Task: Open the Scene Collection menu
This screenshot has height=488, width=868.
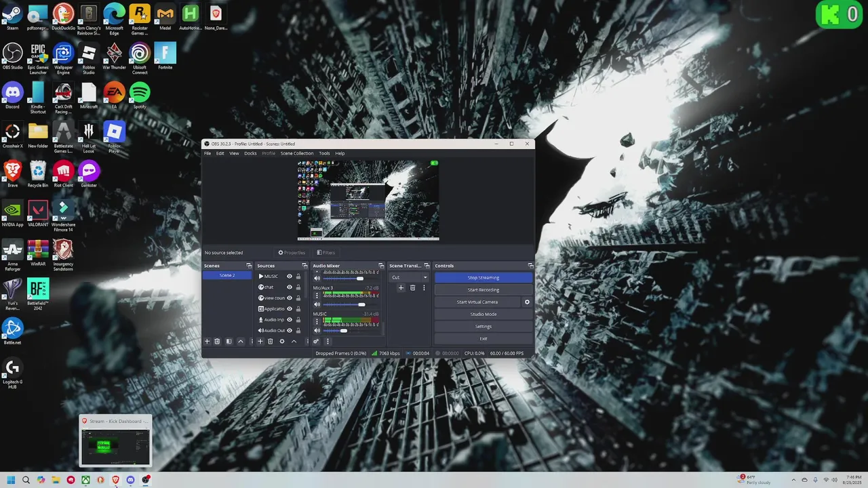Action: pos(297,153)
